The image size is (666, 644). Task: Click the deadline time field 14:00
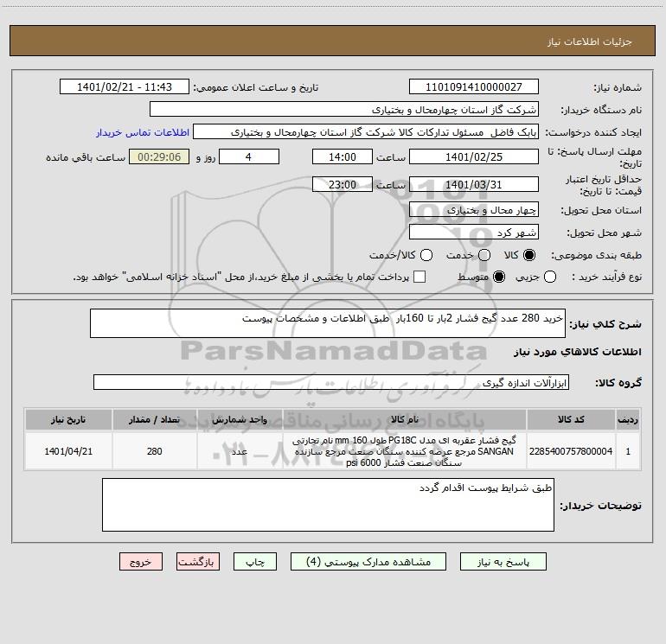[x=343, y=156]
